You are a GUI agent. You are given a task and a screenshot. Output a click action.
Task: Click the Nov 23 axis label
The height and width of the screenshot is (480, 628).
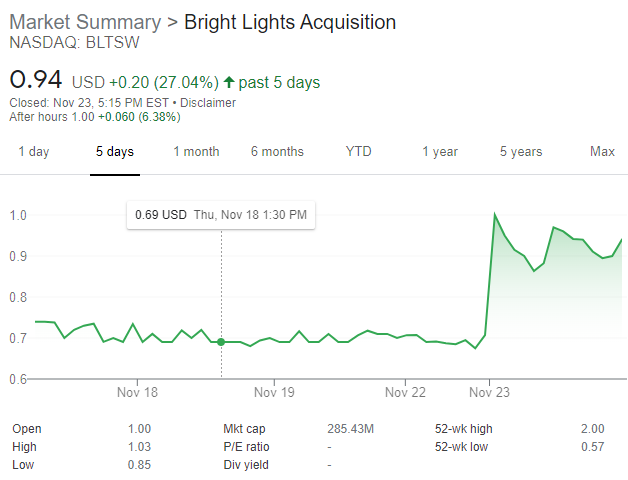pyautogui.click(x=489, y=392)
